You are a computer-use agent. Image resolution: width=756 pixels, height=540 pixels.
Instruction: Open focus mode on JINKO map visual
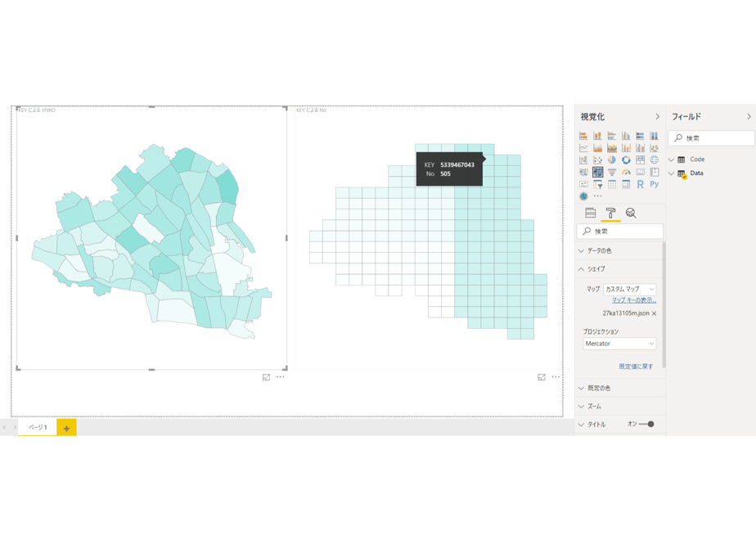pyautogui.click(x=266, y=377)
